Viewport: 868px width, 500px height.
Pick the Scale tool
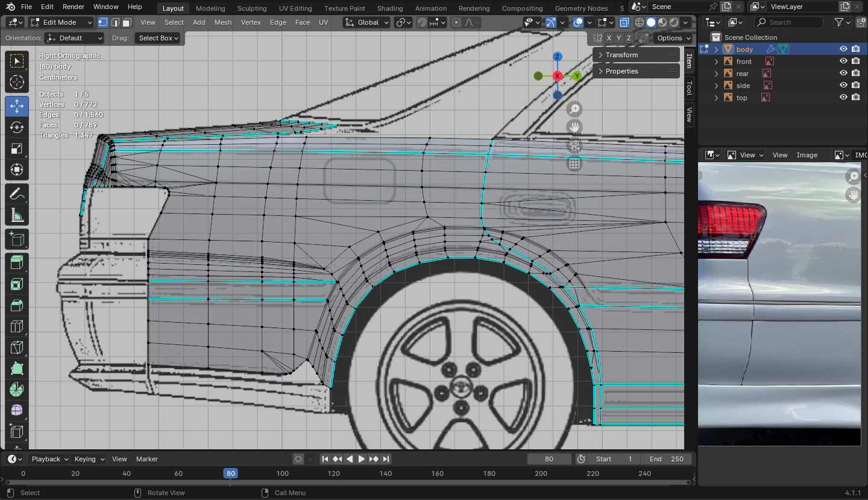tap(17, 149)
